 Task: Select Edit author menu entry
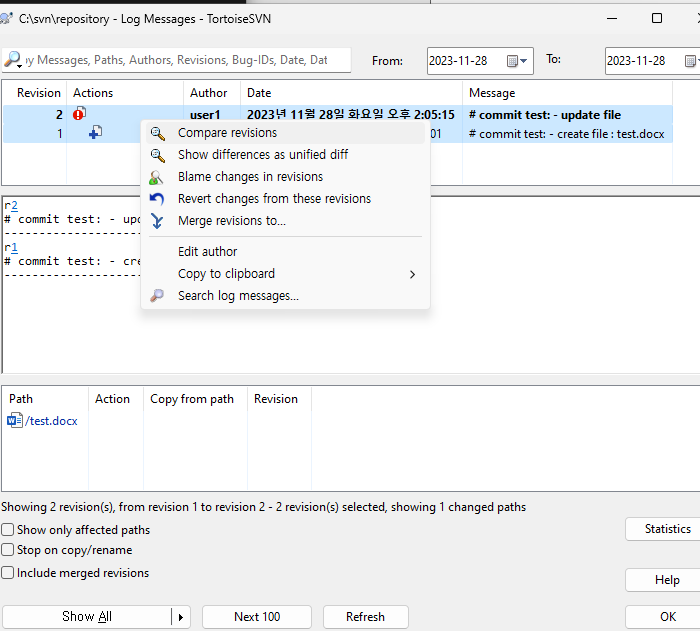(x=285, y=252)
